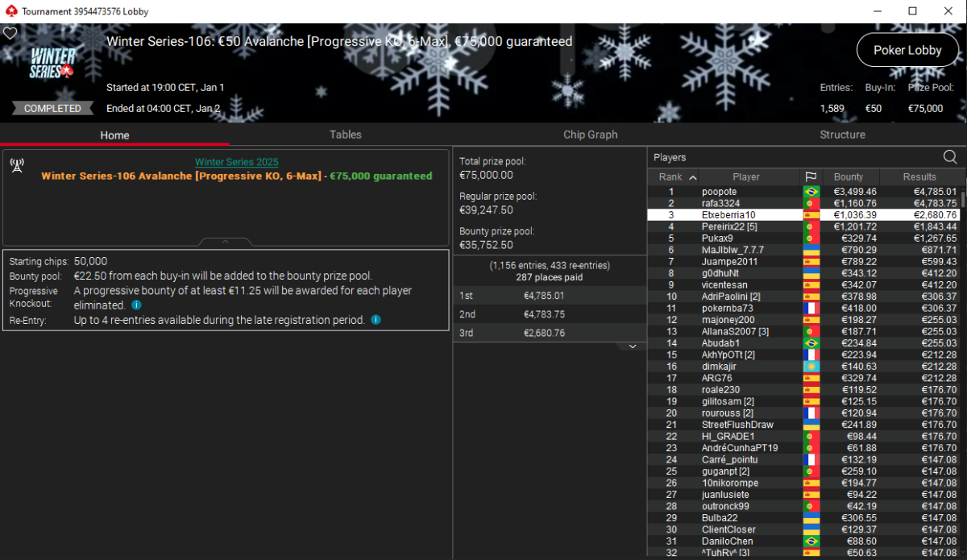Screen dimensions: 967x560
Task: Click the PokerStars spade title icon
Action: point(10,11)
